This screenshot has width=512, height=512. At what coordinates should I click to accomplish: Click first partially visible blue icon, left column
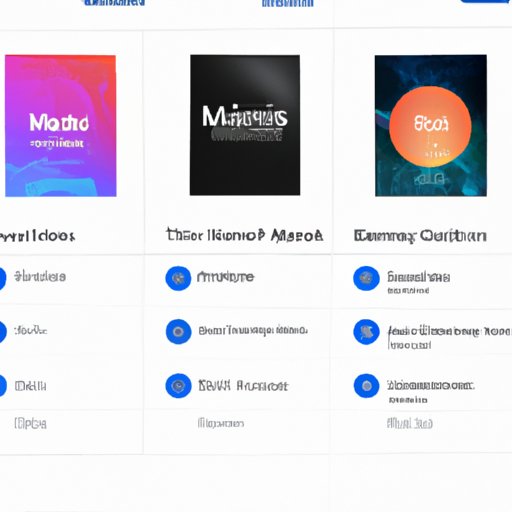(x=3, y=278)
